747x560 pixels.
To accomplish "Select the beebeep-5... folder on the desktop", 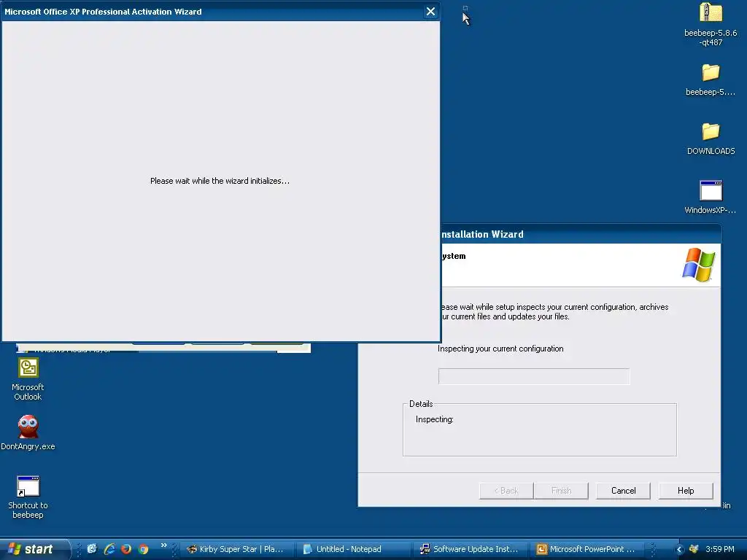I will click(x=711, y=79).
